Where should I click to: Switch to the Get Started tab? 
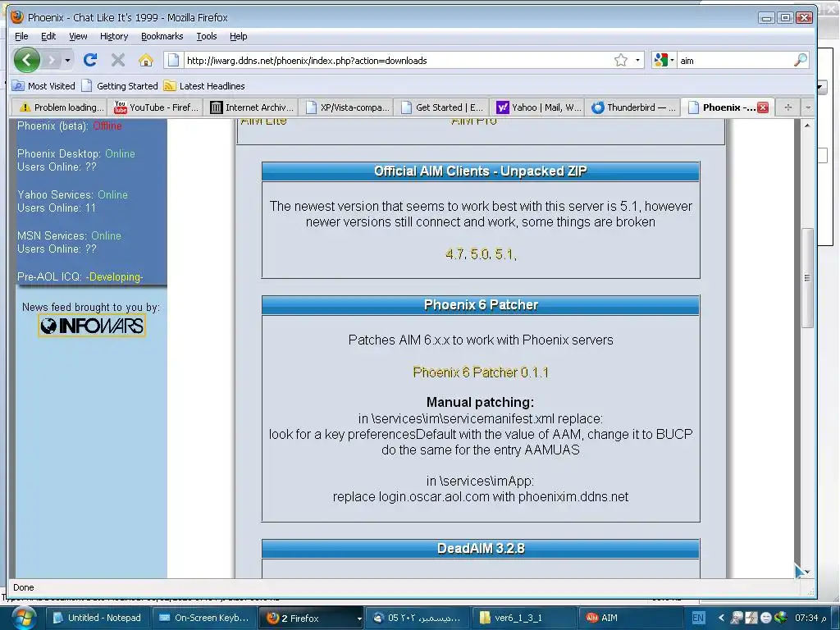(441, 107)
